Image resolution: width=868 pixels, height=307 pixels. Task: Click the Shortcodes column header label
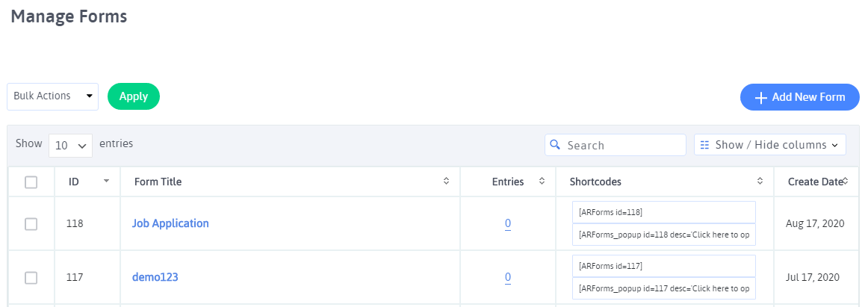(595, 182)
